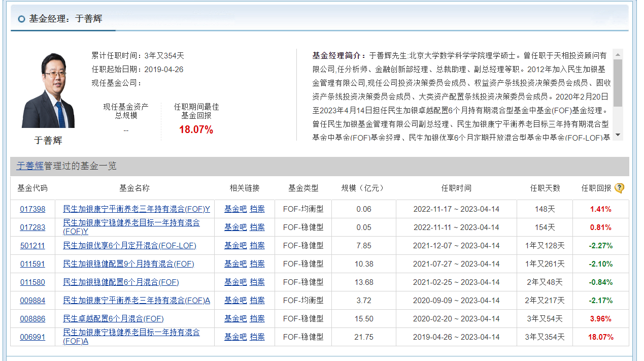This screenshot has width=644, height=361.
Task: Open 民生卓越配置6个月混合(FOF) fund page
Action: (113, 319)
